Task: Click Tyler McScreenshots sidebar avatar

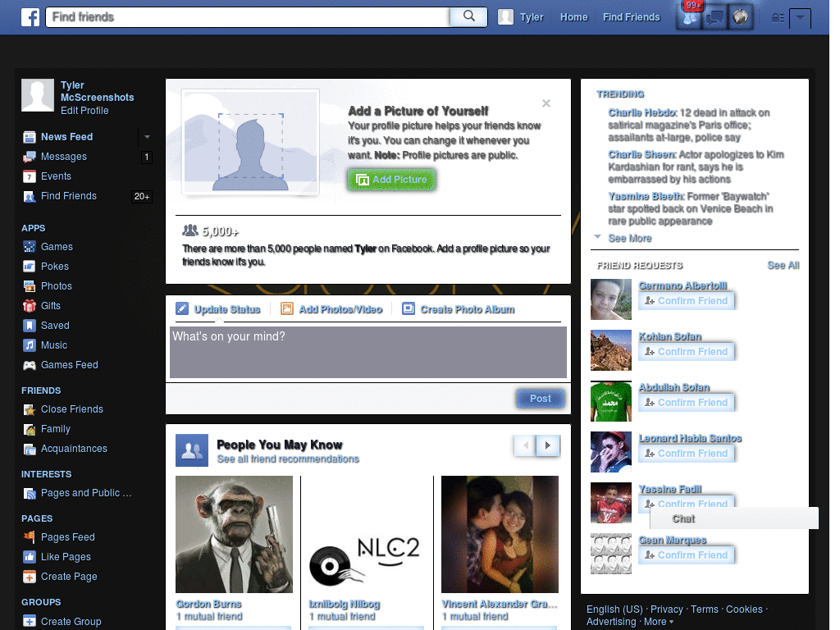Action: [x=38, y=95]
